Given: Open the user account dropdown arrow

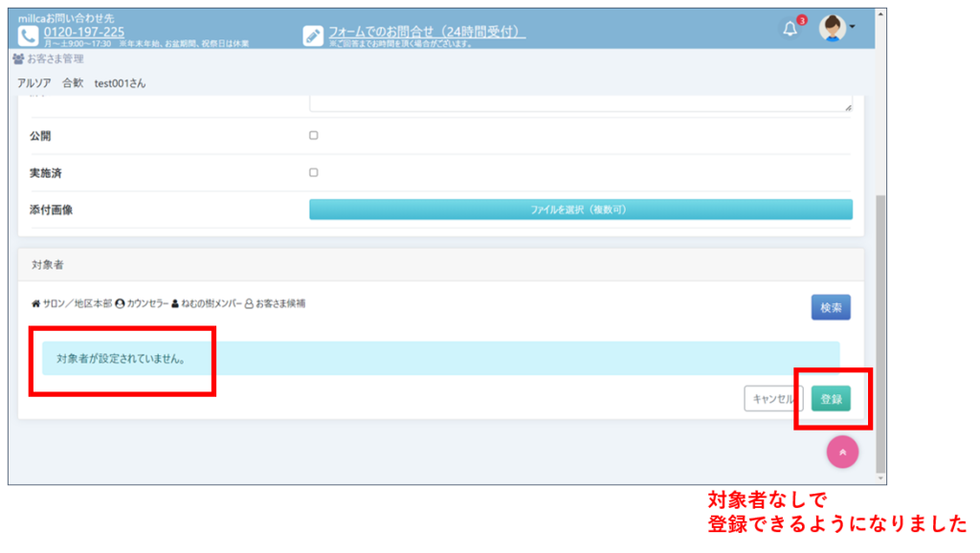Looking at the screenshot, I should [x=853, y=28].
